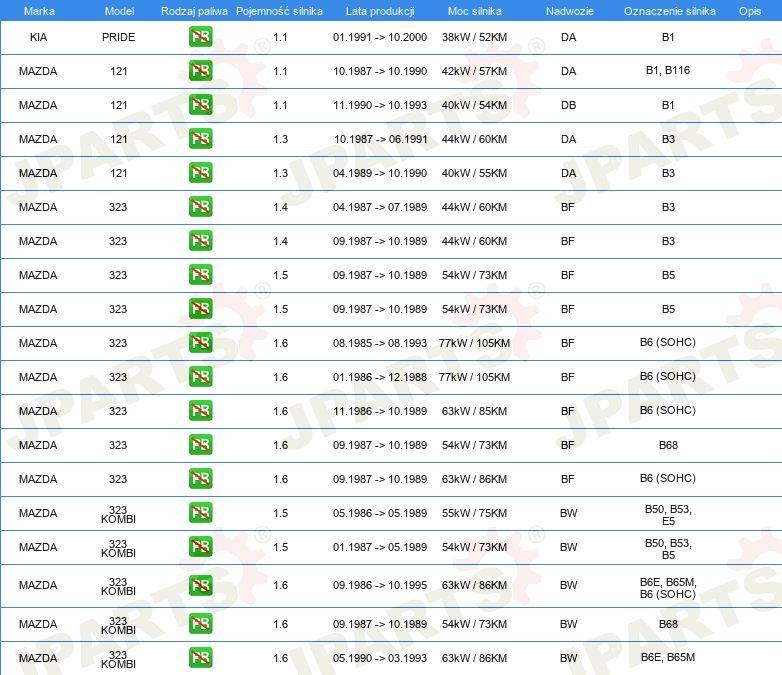The width and height of the screenshot is (782, 675).
Task: Click fuel icon in the B68 BF row
Action: tap(200, 445)
